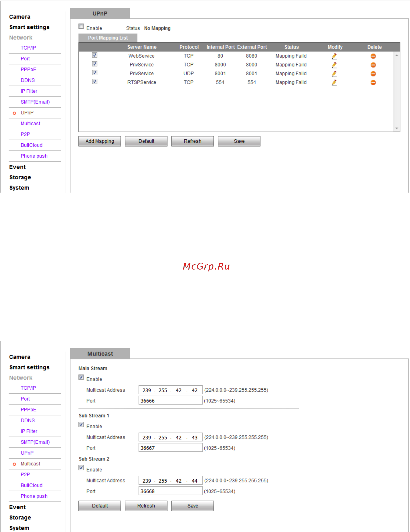
Task: Open BullCloud in upper Network menu
Action: 32,145
